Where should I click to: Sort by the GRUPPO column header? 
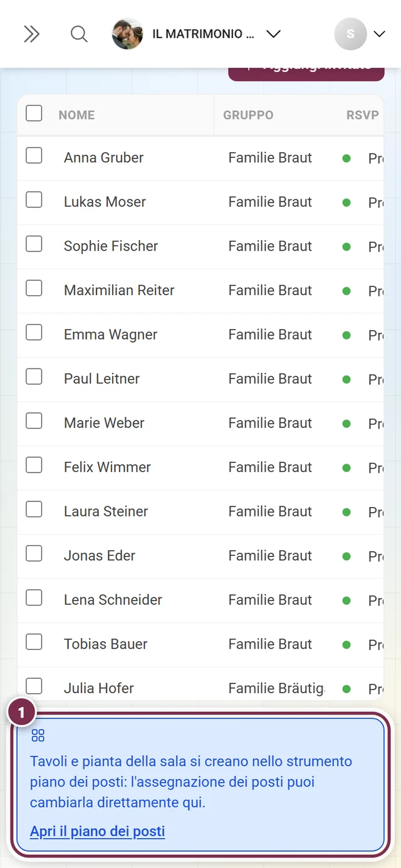point(248,115)
